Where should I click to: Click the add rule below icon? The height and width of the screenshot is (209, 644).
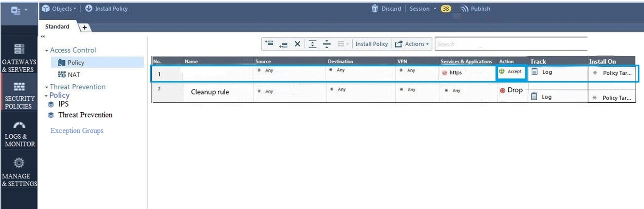coord(283,44)
